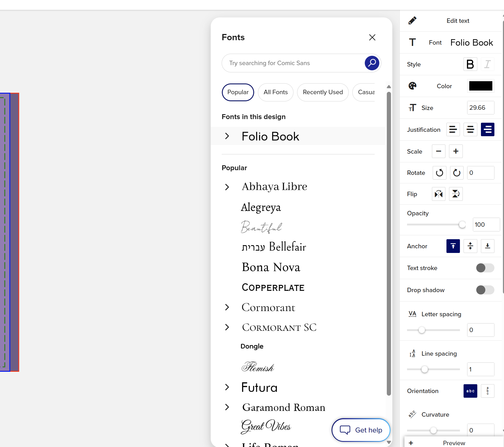Expand the Cormorant SC font variants
The image size is (504, 447).
227,327
